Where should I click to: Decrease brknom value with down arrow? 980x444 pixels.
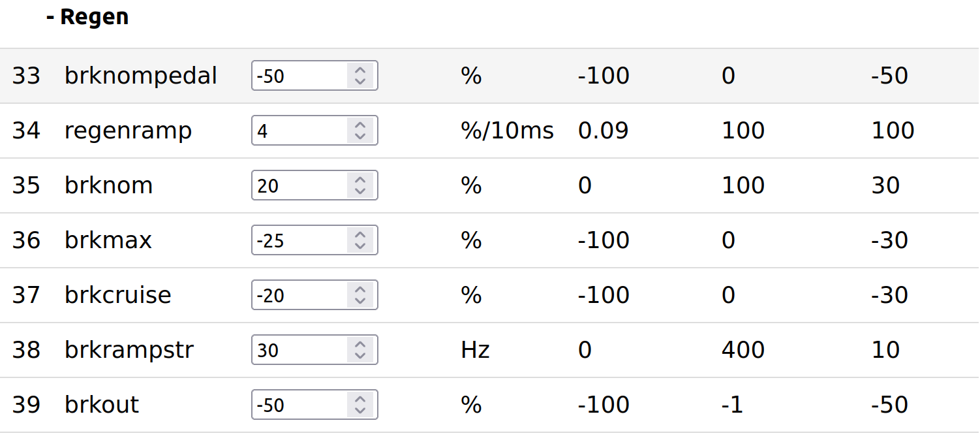(360, 191)
